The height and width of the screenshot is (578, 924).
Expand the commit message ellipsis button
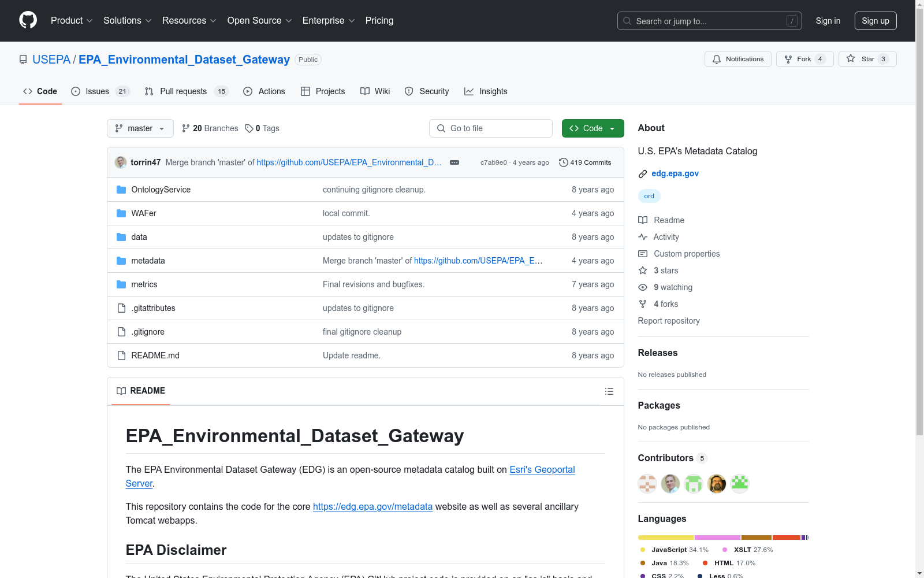tap(454, 162)
